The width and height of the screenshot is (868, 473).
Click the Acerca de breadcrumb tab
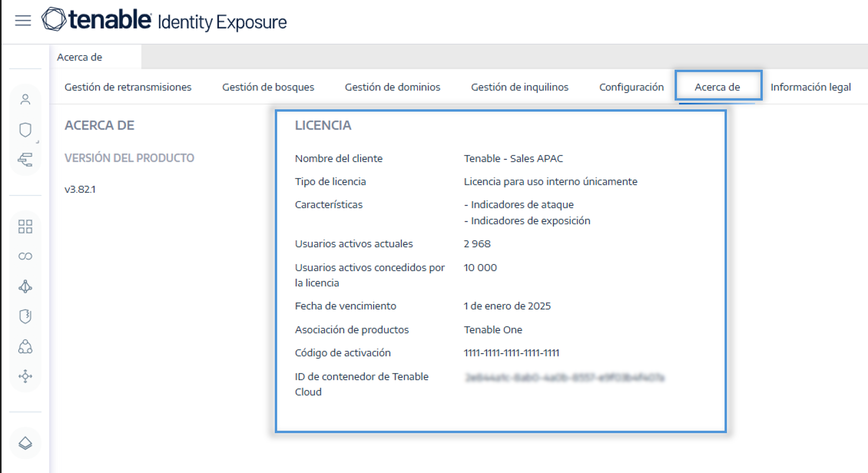click(79, 57)
